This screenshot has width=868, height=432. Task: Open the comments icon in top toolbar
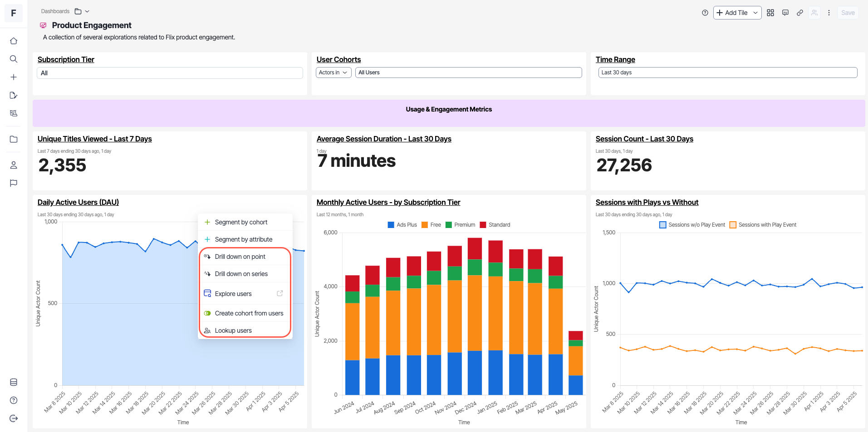pyautogui.click(x=785, y=13)
